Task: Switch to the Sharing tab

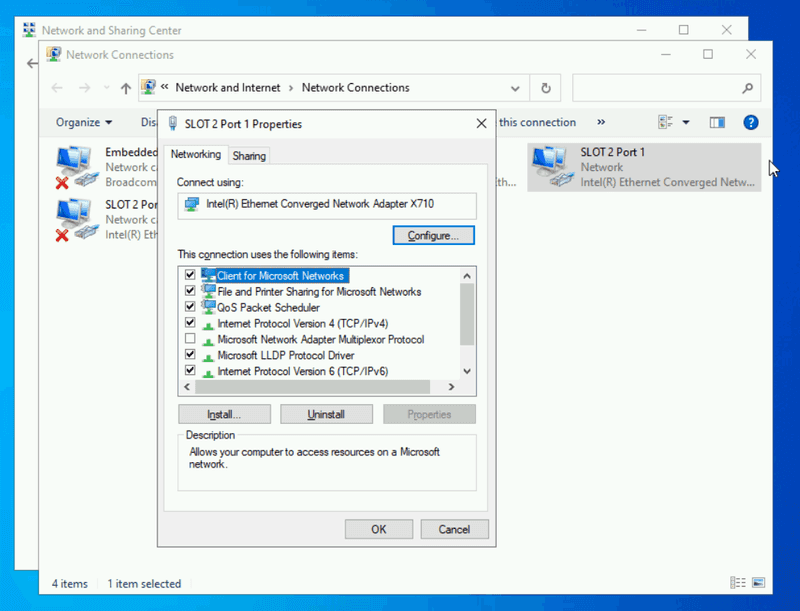Action: (x=249, y=155)
